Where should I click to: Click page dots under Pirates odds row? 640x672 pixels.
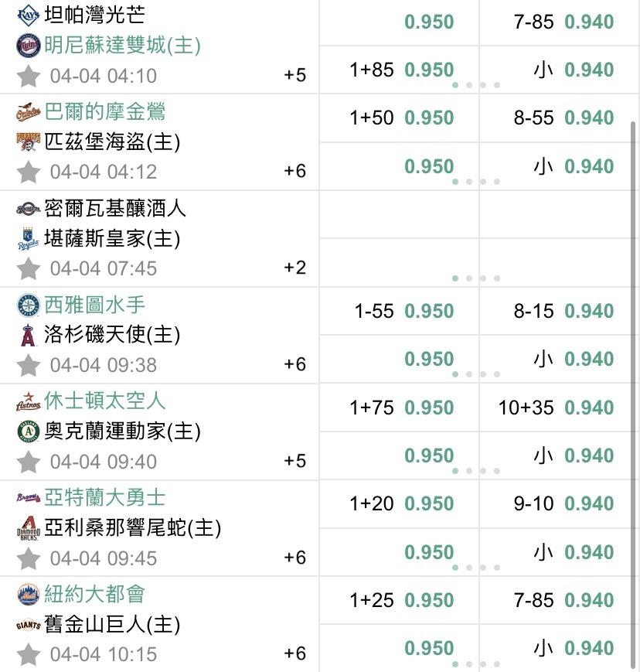pyautogui.click(x=475, y=182)
